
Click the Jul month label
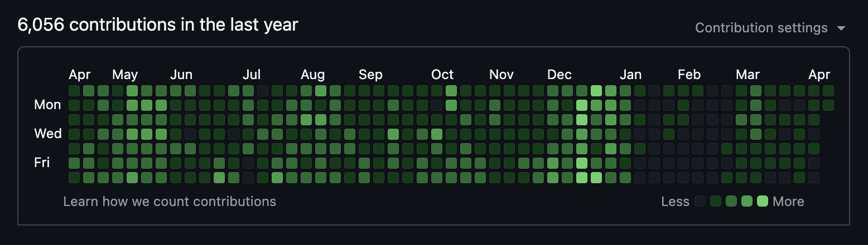(252, 75)
